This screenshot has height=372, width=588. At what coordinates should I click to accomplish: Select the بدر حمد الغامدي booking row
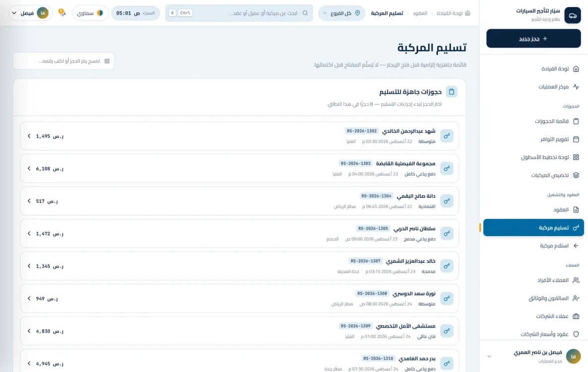(x=239, y=361)
